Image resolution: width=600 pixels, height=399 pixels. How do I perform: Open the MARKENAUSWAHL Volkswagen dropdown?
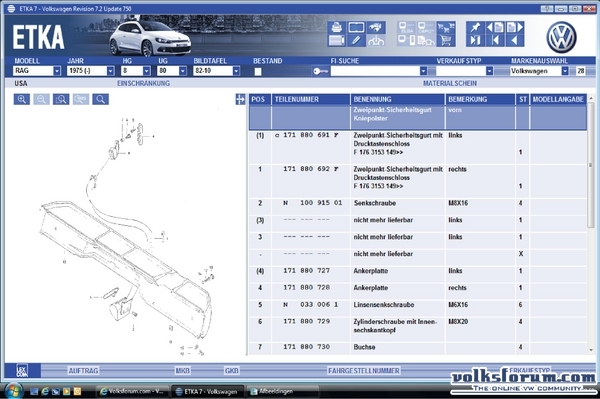coord(565,71)
